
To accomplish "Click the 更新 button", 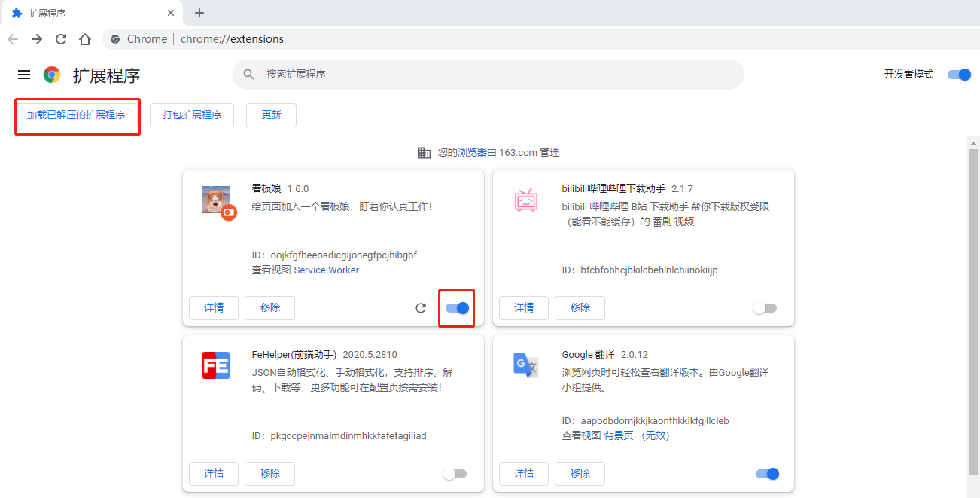I will coord(271,115).
